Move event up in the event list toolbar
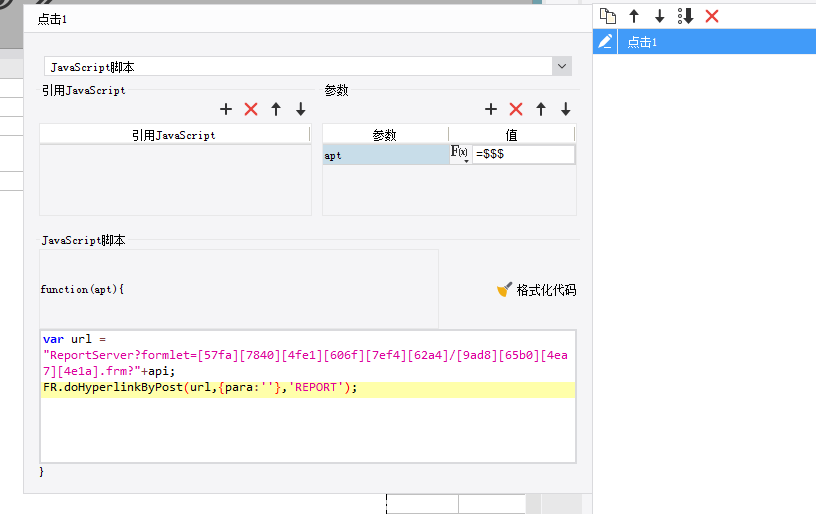 pos(634,16)
